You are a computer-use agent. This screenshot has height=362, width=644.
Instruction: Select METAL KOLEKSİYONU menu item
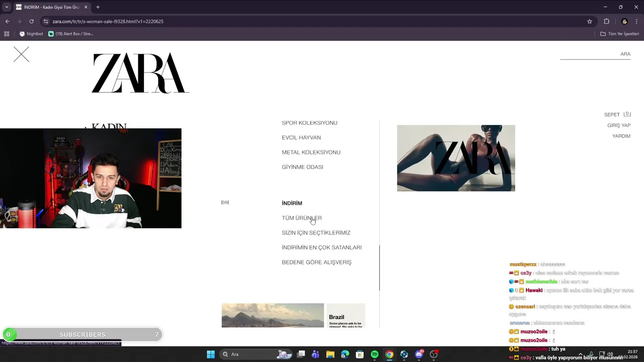(x=311, y=152)
